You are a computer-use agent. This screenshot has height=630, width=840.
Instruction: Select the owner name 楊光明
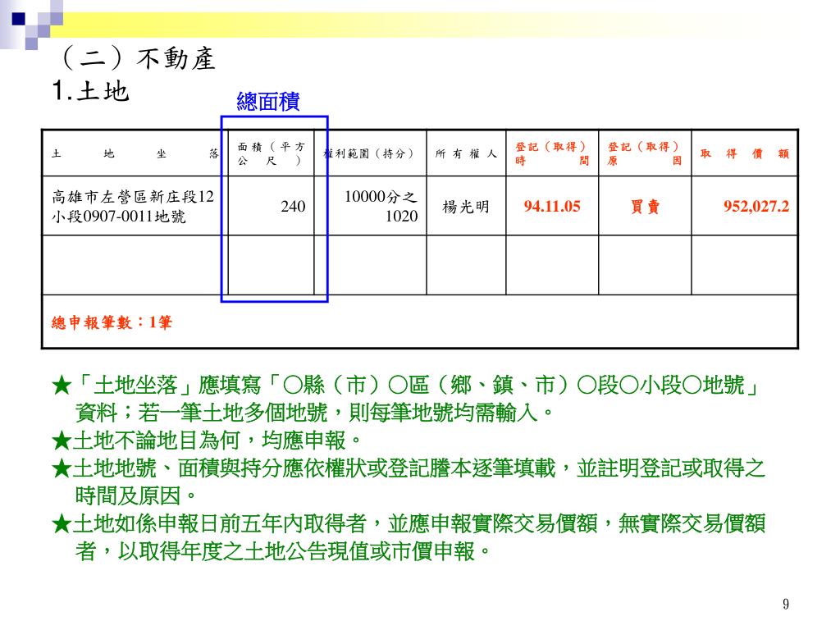click(x=466, y=207)
